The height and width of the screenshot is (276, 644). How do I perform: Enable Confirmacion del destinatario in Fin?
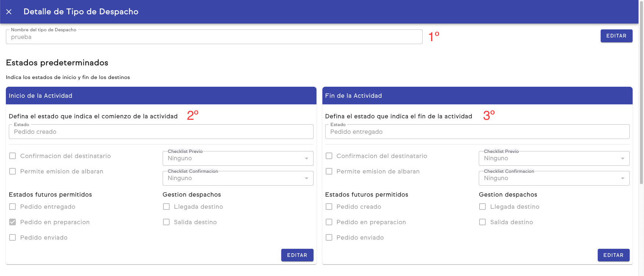tap(329, 156)
